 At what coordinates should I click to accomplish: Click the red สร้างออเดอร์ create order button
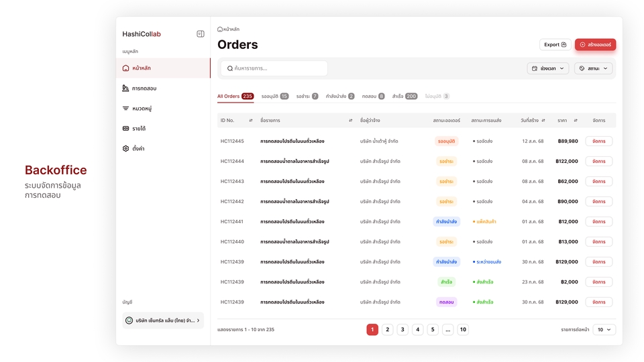(x=595, y=45)
